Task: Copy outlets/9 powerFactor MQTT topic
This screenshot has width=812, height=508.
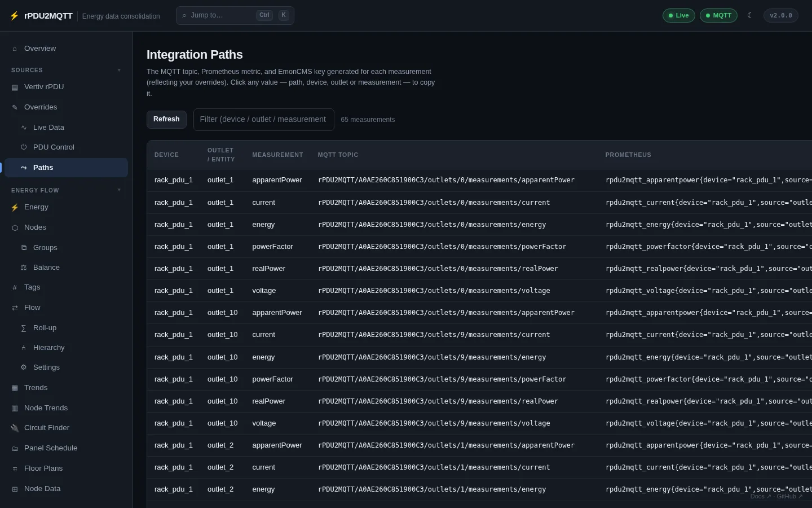Action: tap(442, 379)
